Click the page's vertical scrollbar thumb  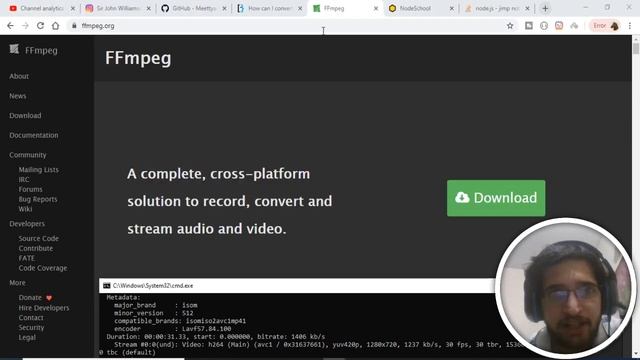(x=636, y=48)
